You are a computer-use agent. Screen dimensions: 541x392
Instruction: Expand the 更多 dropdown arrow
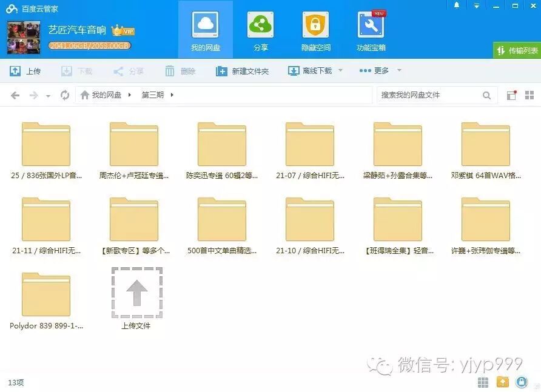(x=399, y=70)
